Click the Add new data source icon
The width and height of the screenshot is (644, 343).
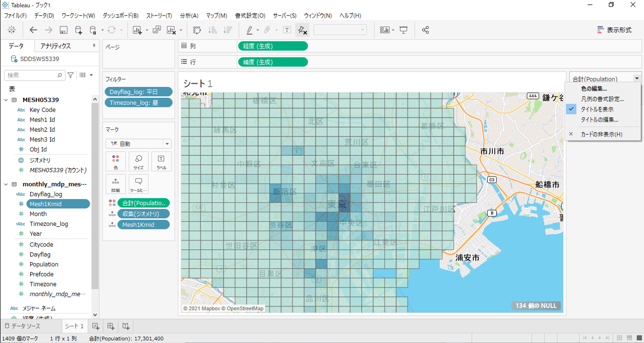click(79, 30)
